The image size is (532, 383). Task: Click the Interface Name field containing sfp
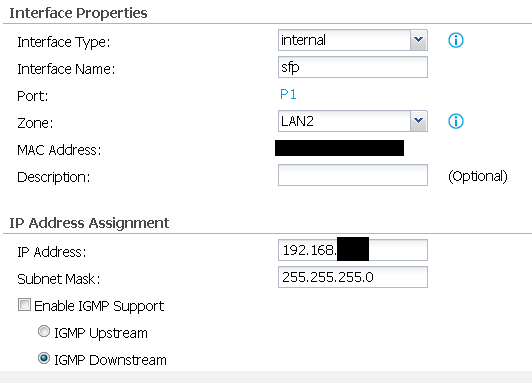click(353, 67)
